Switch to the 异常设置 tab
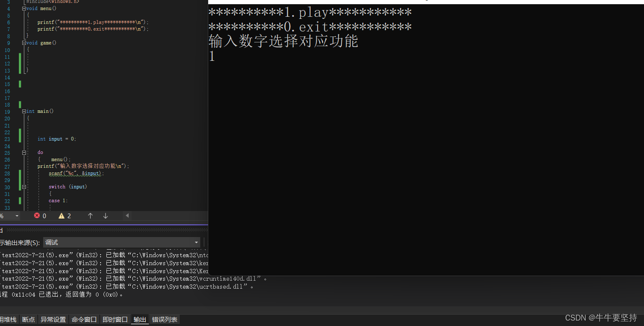 53,320
